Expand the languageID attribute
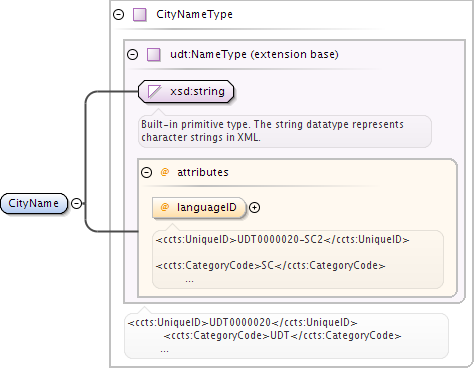The width and height of the screenshot is (475, 369). coord(254,208)
